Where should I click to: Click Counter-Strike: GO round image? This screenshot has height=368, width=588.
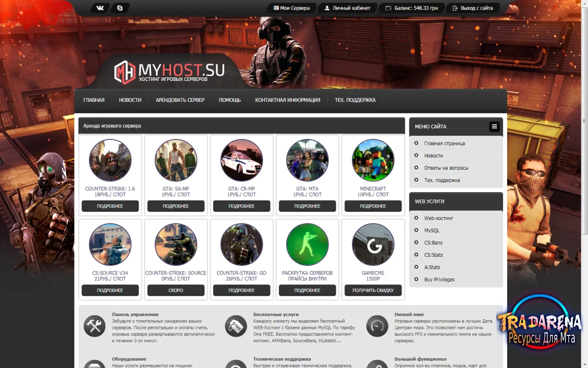[242, 245]
